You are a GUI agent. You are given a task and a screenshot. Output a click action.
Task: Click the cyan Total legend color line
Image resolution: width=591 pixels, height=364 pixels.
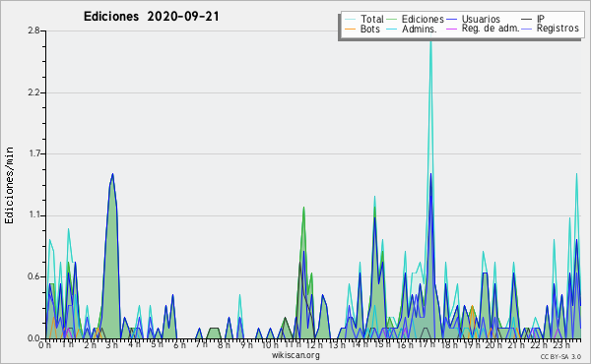coord(350,20)
